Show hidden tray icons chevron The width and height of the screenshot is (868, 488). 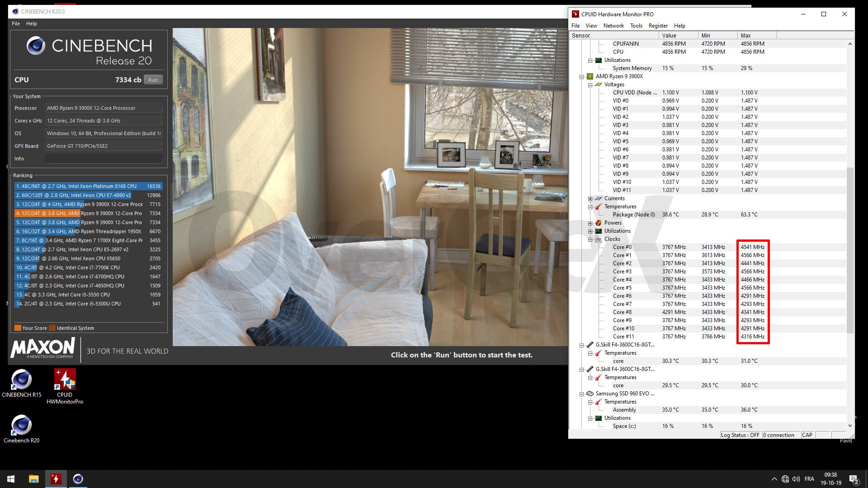pyautogui.click(x=774, y=479)
